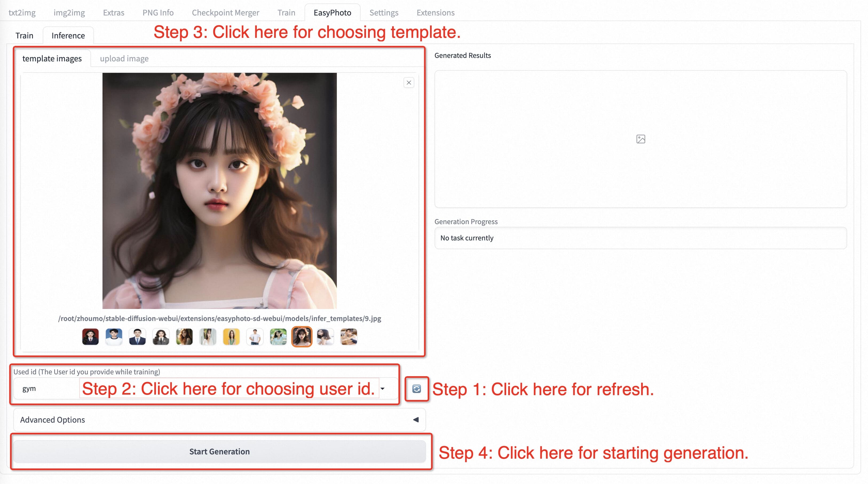
Task: Select the blue background man thumbnail
Action: (x=114, y=336)
